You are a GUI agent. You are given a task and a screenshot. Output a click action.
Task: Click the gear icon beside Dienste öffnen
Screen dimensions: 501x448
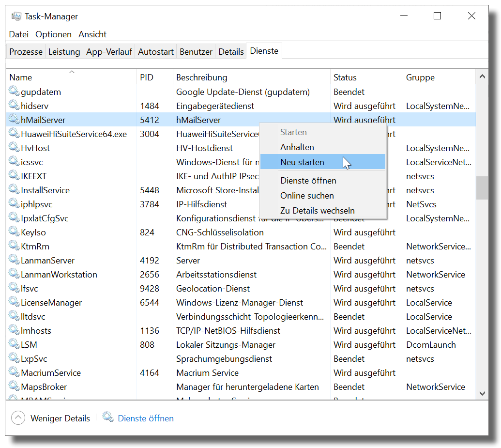point(108,418)
